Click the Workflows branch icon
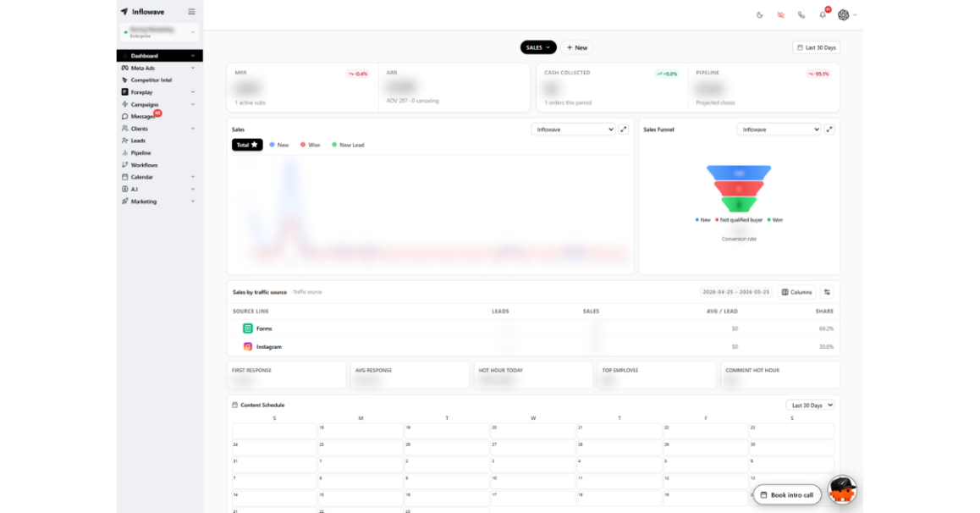The height and width of the screenshot is (513, 980). click(x=125, y=165)
